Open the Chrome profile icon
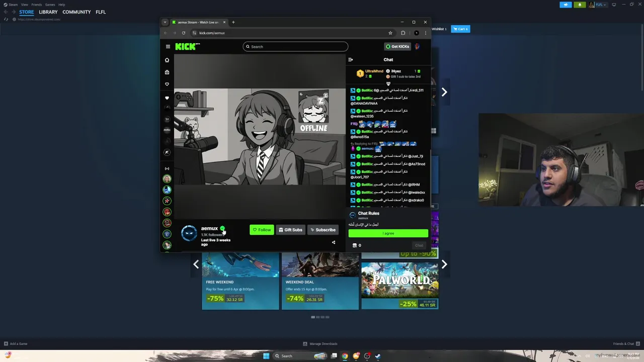 click(416, 33)
